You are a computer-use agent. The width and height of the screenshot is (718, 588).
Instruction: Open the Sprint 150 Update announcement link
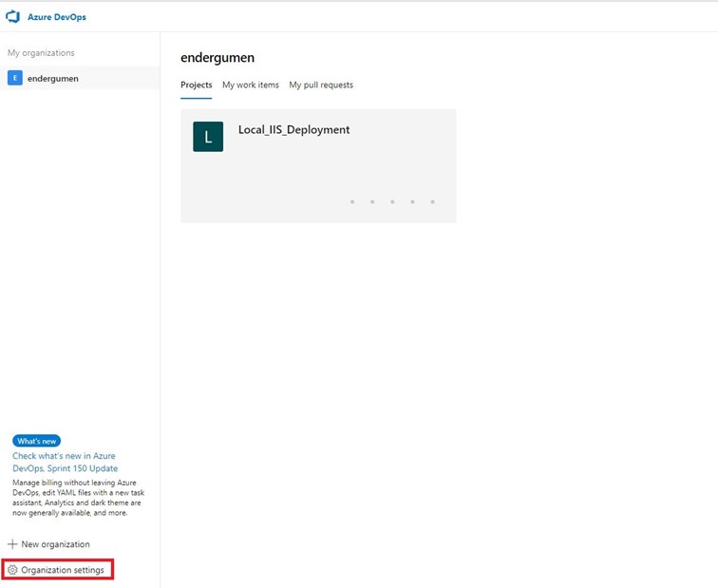click(64, 462)
